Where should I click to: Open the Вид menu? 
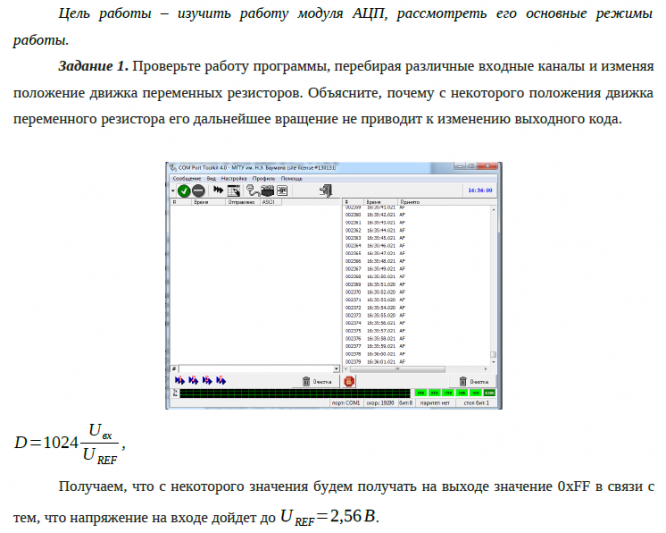(x=211, y=179)
